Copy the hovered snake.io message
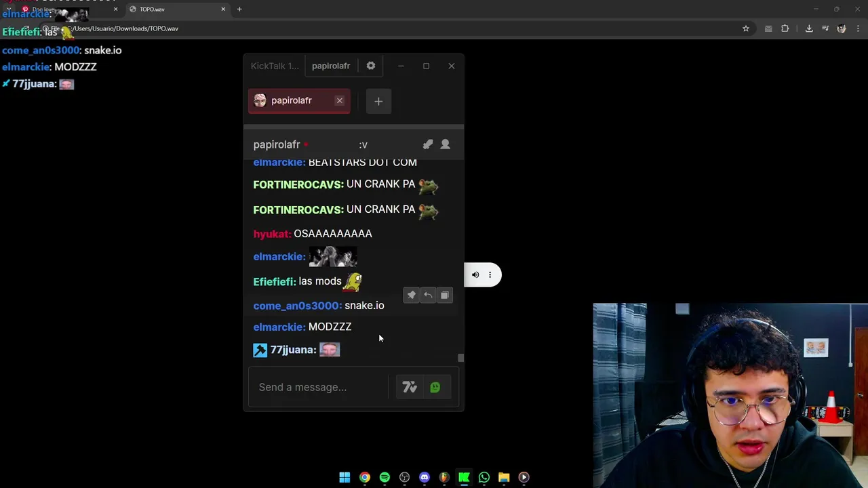This screenshot has width=868, height=488. [x=444, y=295]
